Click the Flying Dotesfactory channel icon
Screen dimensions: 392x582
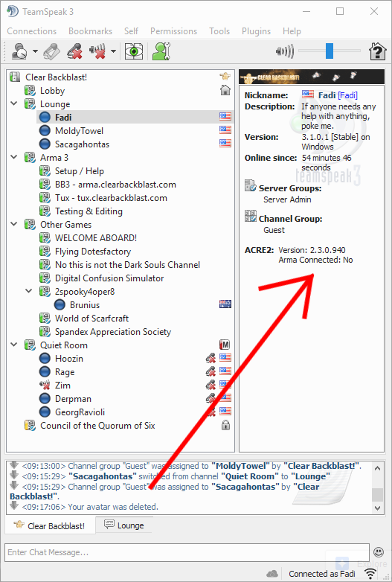click(45, 251)
